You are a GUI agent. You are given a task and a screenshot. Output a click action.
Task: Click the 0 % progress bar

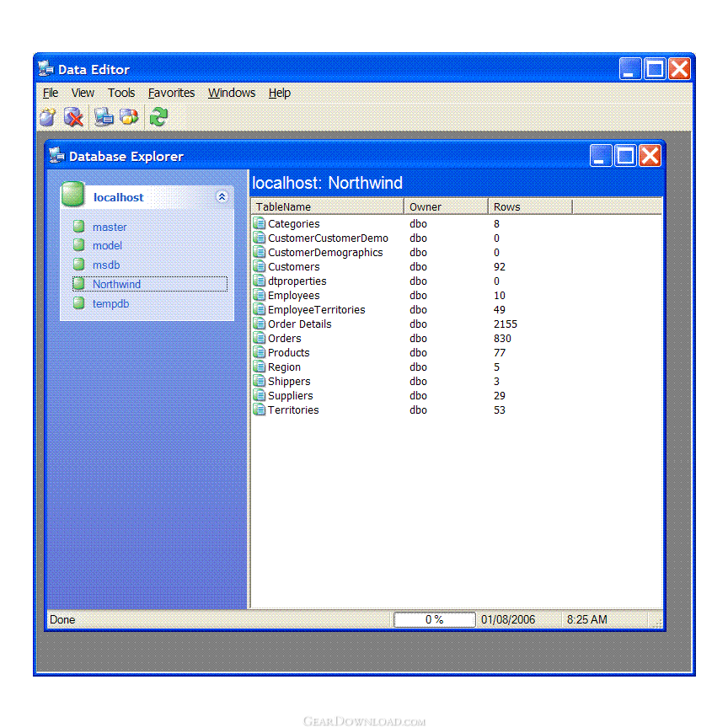click(x=435, y=619)
